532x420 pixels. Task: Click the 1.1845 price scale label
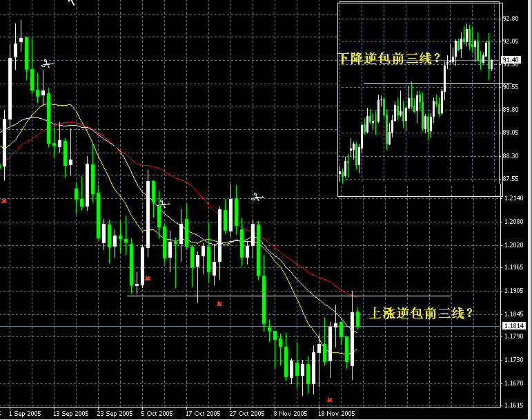513,314
